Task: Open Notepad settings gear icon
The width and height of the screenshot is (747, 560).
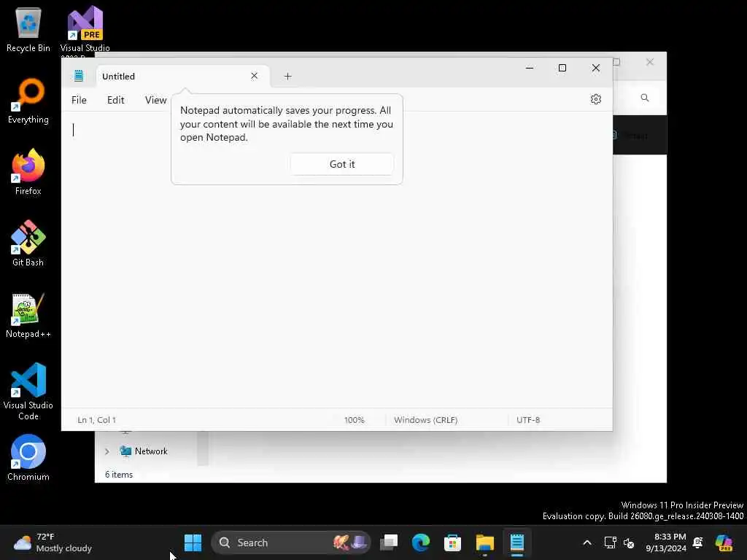Action: click(x=595, y=99)
